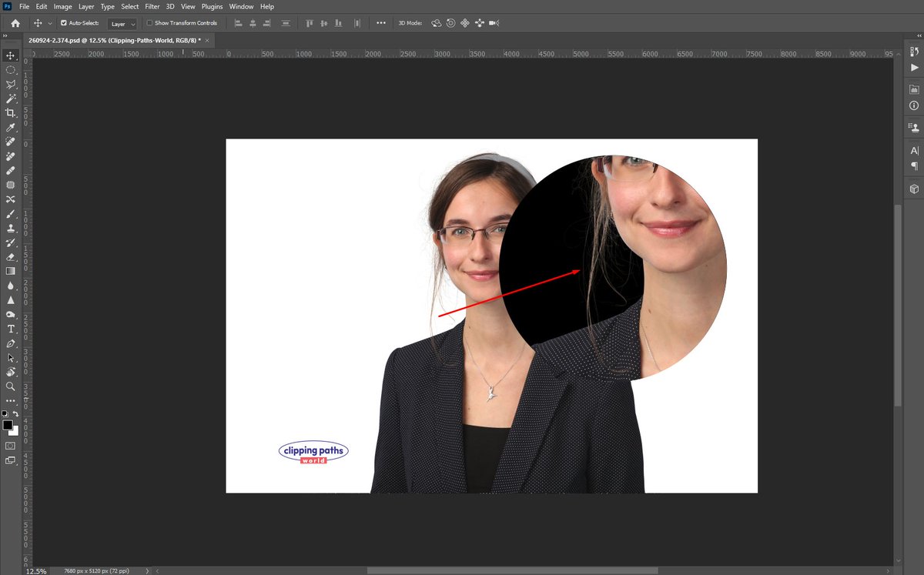Pick the Sharpen triangle tool

click(x=11, y=300)
